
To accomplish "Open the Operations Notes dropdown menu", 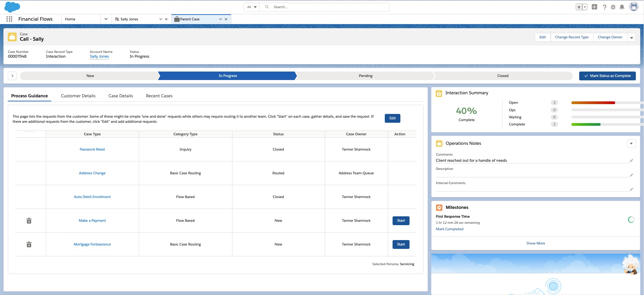I will pos(631,144).
